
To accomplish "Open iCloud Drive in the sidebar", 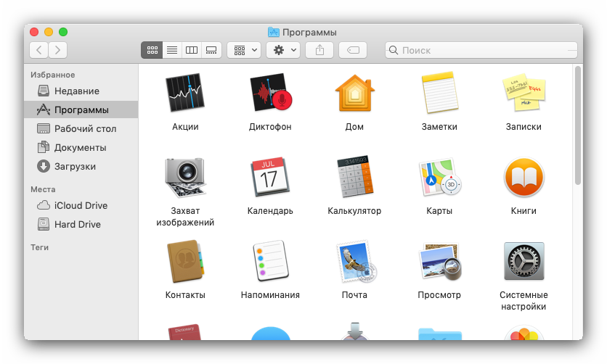I will point(81,206).
